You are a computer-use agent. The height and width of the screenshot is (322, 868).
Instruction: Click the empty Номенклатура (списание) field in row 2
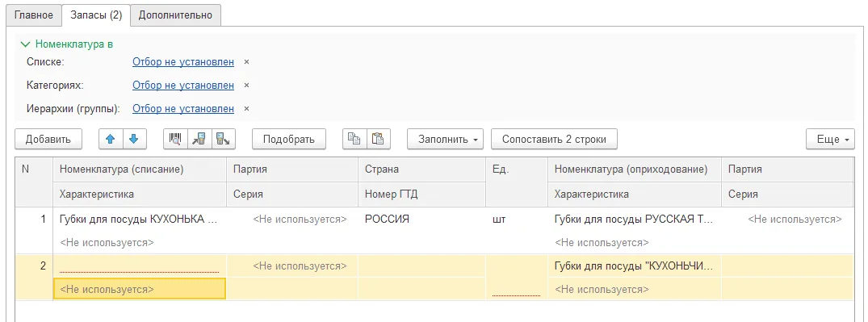click(140, 266)
